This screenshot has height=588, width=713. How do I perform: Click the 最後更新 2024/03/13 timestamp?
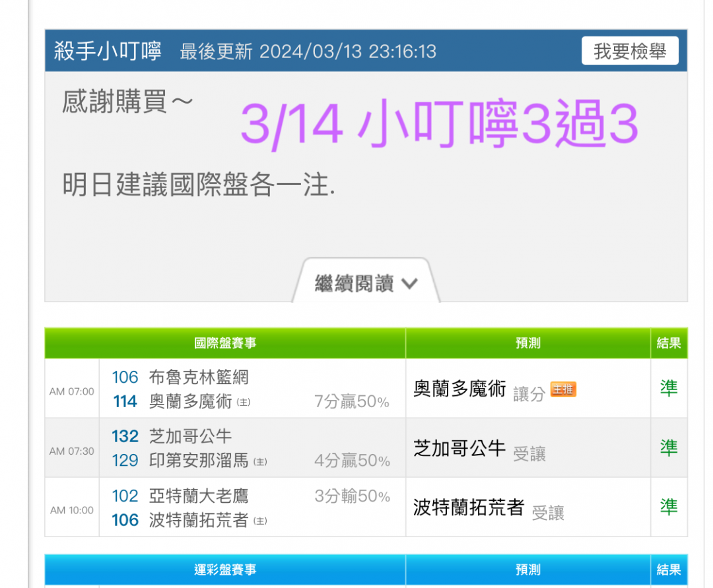click(308, 51)
